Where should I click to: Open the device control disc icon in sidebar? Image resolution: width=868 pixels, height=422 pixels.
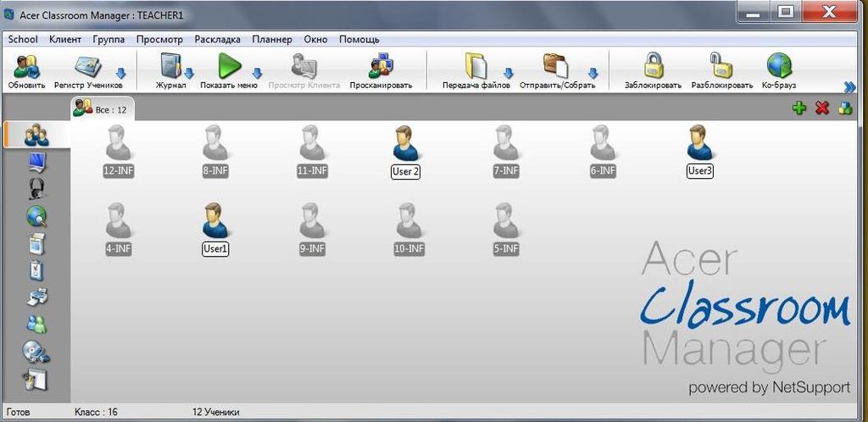36,351
